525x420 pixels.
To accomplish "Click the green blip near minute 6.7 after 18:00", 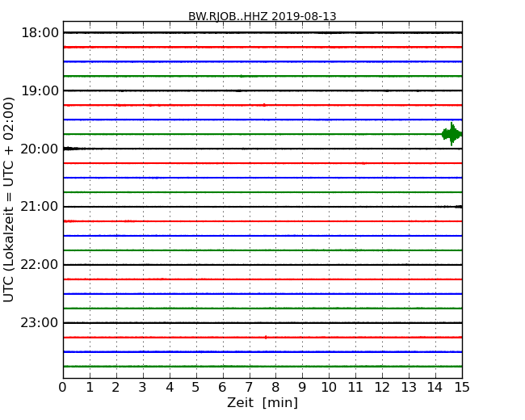I will 242,77.
